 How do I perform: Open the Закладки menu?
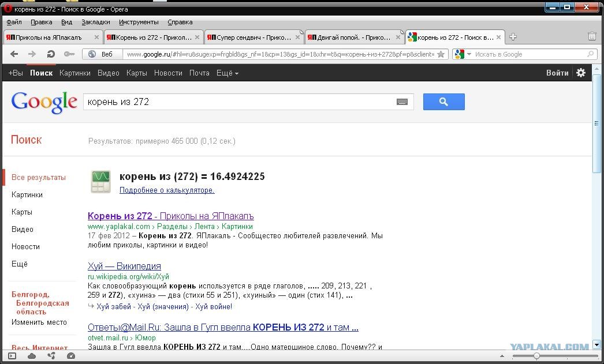click(x=96, y=22)
